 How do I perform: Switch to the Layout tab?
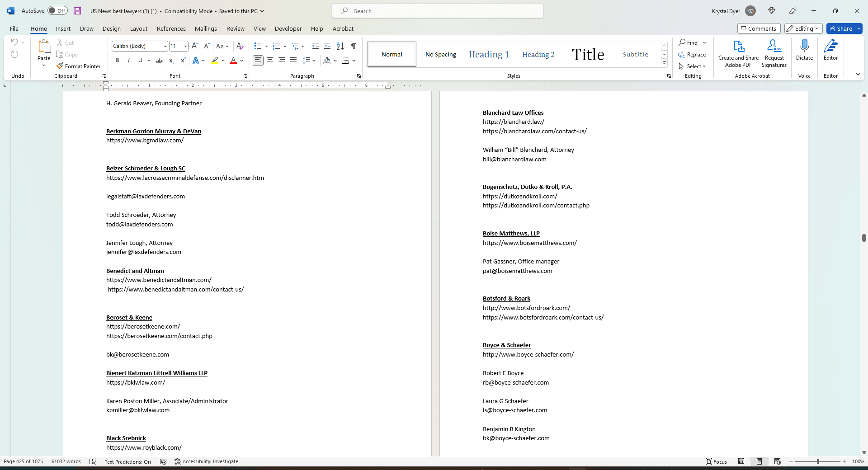tap(139, 28)
